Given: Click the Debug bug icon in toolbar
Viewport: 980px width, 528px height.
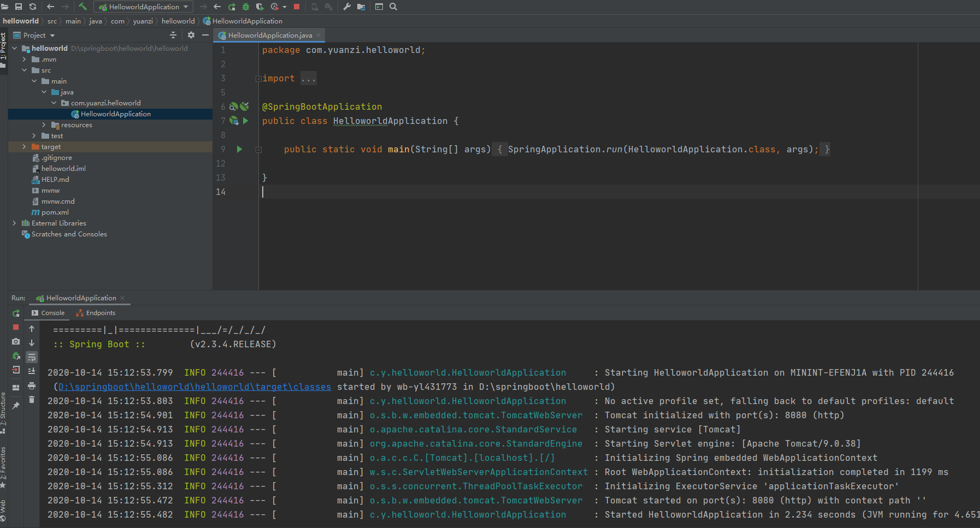Looking at the screenshot, I should 246,7.
